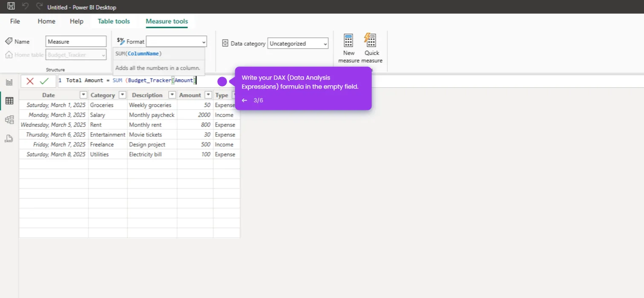This screenshot has height=298, width=644.
Task: Click the Electricity bill description cell
Action: 152,154
